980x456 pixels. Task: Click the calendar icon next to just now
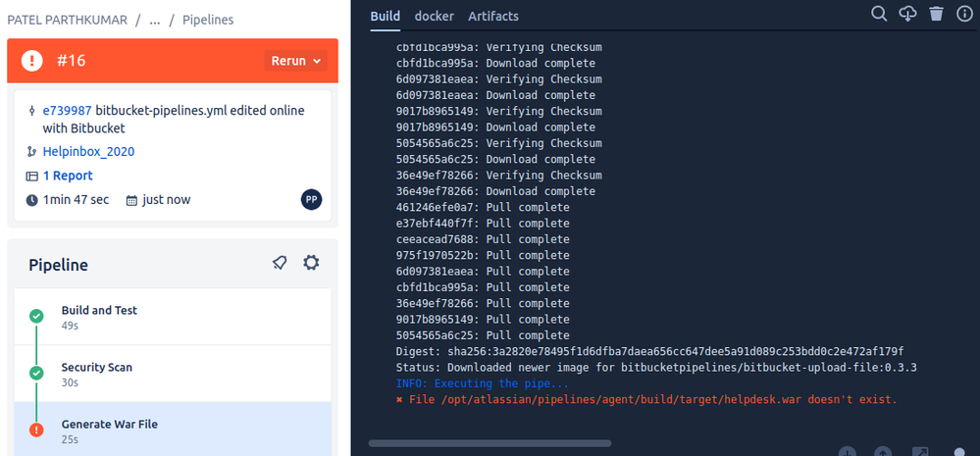[131, 200]
